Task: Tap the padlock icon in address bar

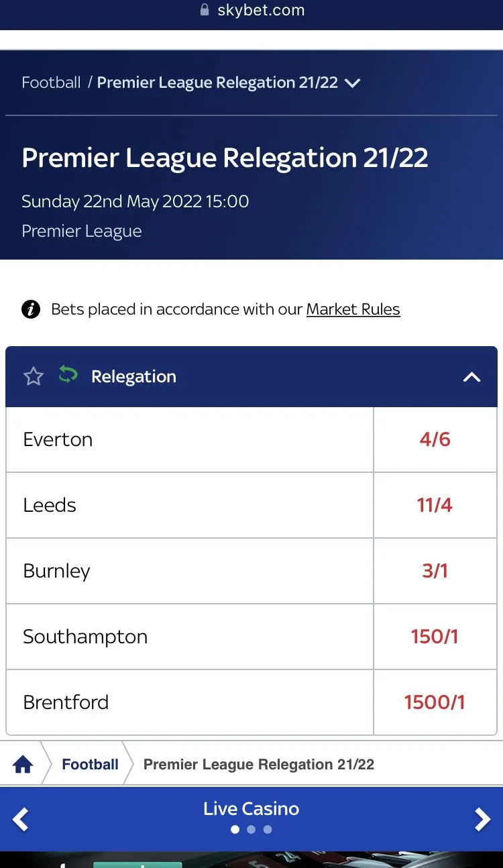Action: pos(205,10)
